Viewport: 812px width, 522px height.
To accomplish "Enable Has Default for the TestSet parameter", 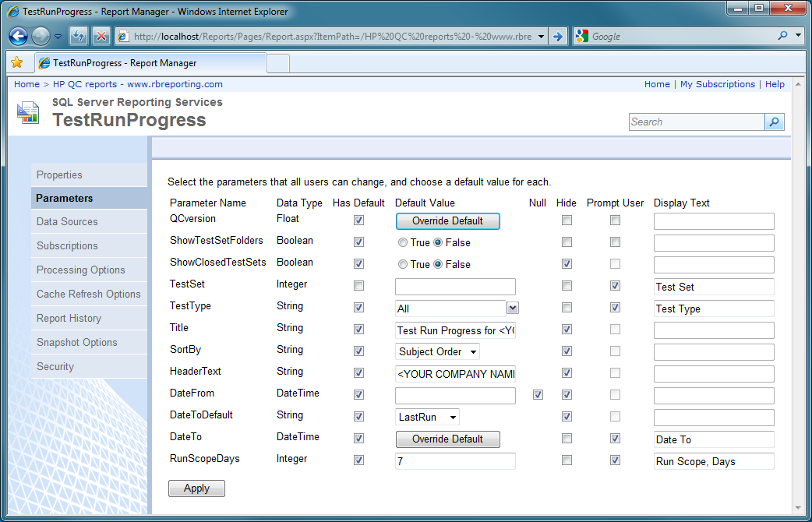I will coord(358,285).
